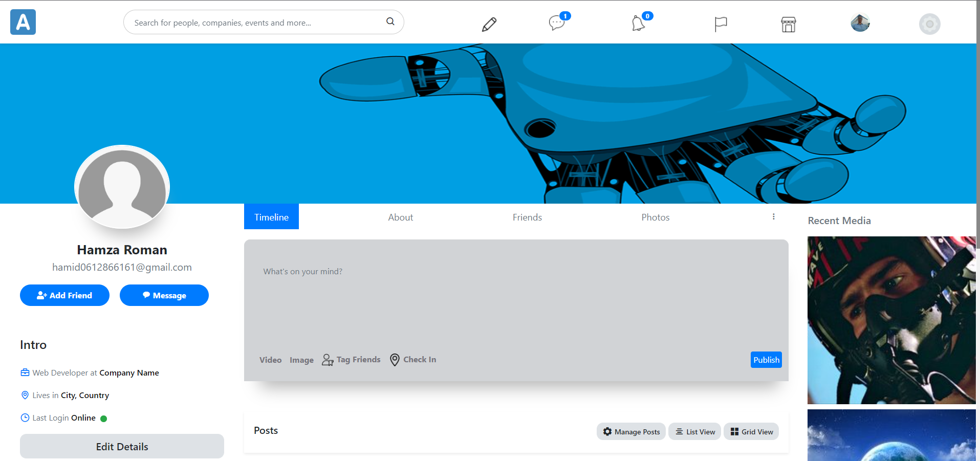Image resolution: width=980 pixels, height=461 pixels.
Task: Click the blue A site logo
Action: click(x=23, y=22)
